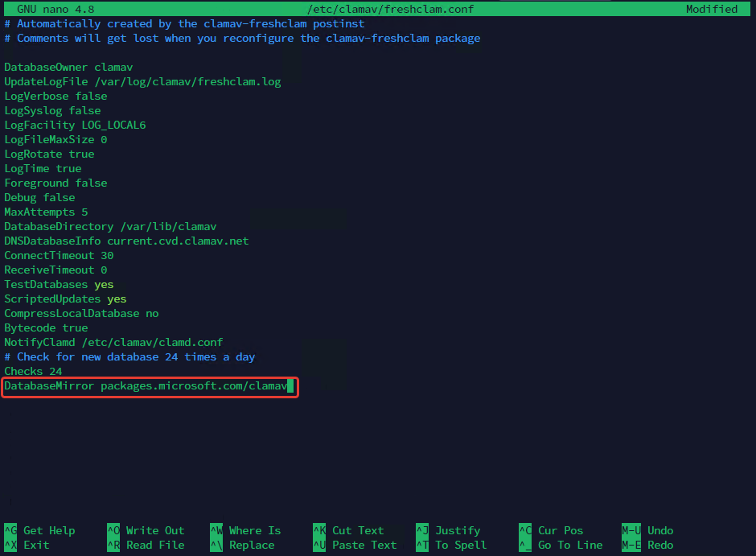This screenshot has height=556, width=756.
Task: Choose the ^U Paste Text shortcut
Action: click(355, 545)
